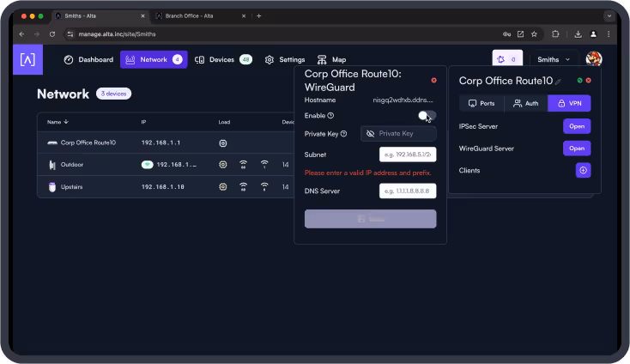Select the Network menu item
630x364 pixels.
click(154, 59)
